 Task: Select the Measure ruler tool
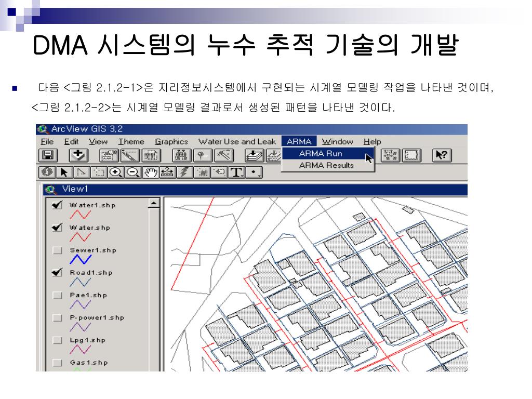[168, 172]
